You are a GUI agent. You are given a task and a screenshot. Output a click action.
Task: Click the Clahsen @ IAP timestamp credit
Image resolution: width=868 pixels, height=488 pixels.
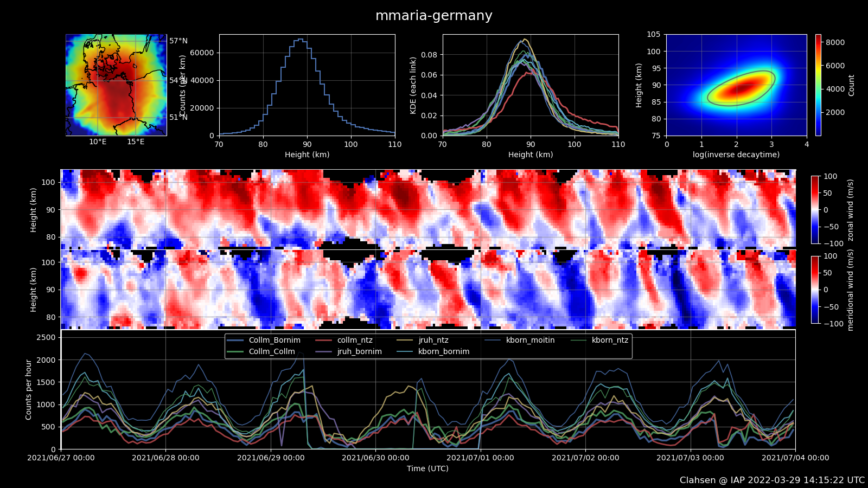(x=772, y=480)
